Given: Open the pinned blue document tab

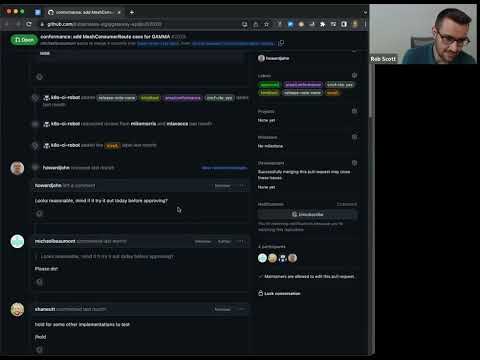Looking at the screenshot, I should point(38,12).
